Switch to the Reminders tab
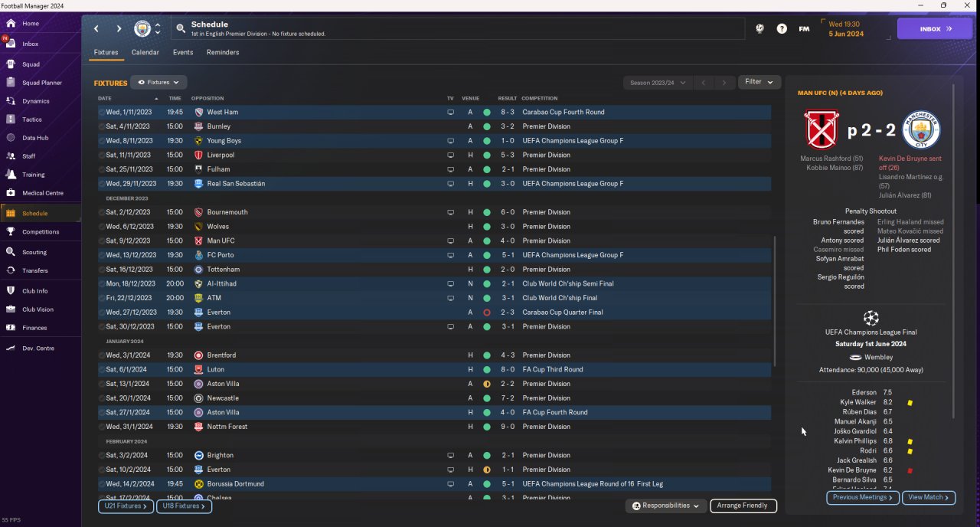Image resolution: width=980 pixels, height=527 pixels. pos(223,53)
